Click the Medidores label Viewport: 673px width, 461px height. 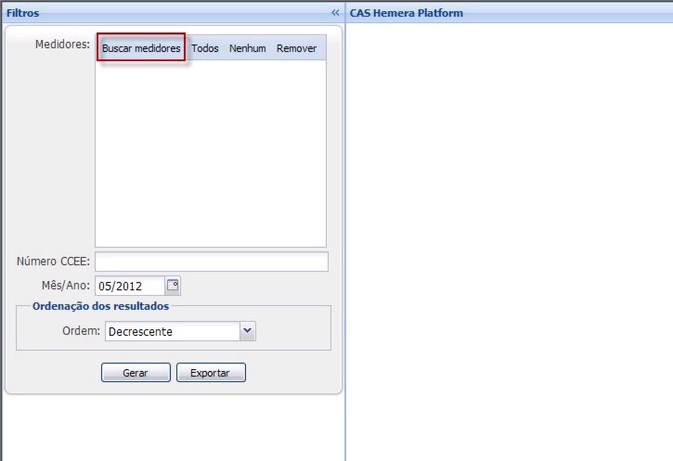point(62,45)
